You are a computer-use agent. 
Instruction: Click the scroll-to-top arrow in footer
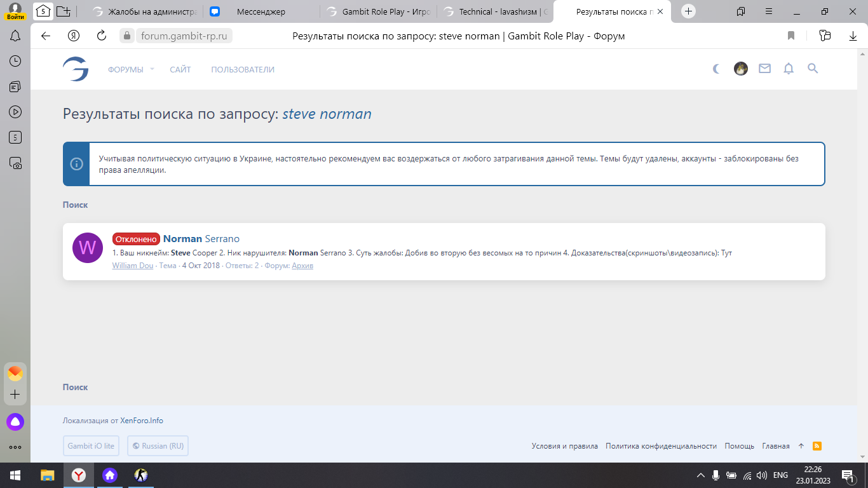pos(801,446)
